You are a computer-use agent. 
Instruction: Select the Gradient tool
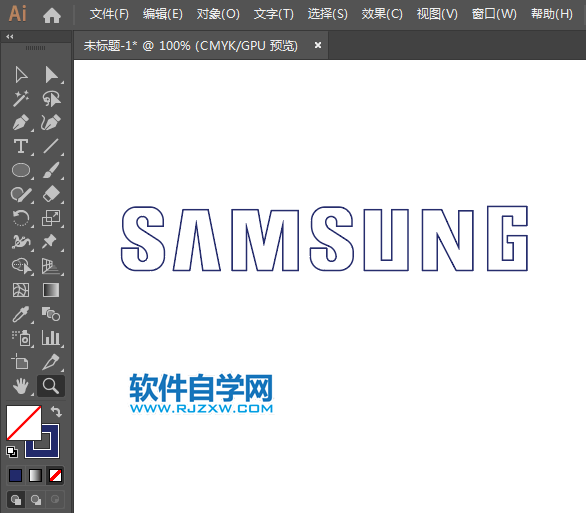[x=51, y=290]
